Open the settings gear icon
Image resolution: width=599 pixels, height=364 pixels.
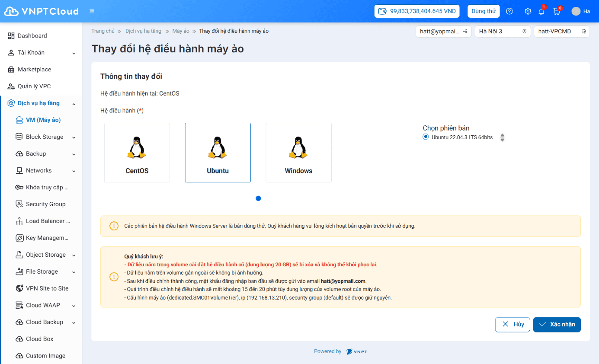(528, 11)
